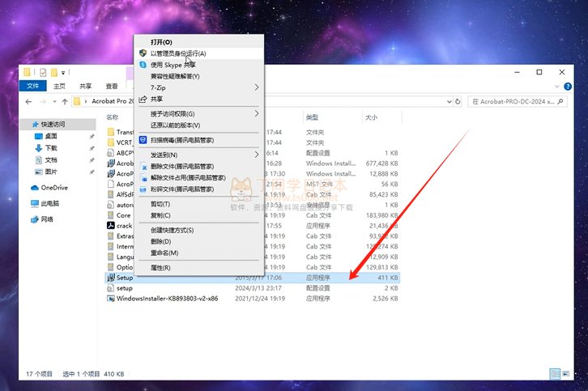Select 快速访问 (Quick access) in the sidebar
Viewport: 588px width, 391px height.
click(x=58, y=124)
